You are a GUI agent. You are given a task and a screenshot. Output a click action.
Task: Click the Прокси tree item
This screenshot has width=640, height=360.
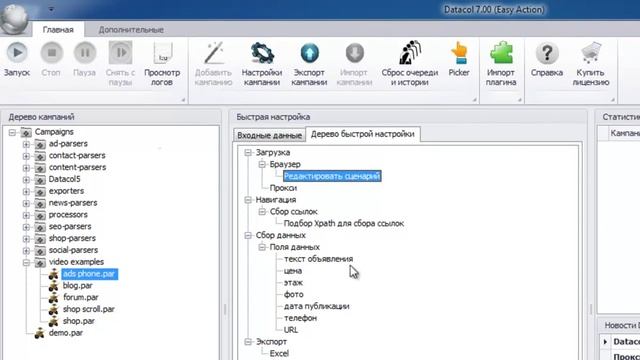(x=283, y=188)
